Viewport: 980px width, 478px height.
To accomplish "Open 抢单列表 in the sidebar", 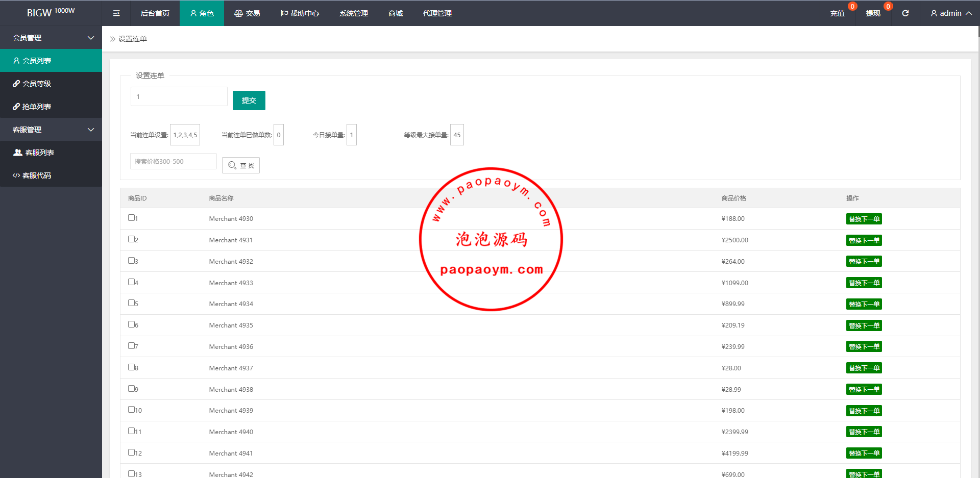I will tap(36, 107).
